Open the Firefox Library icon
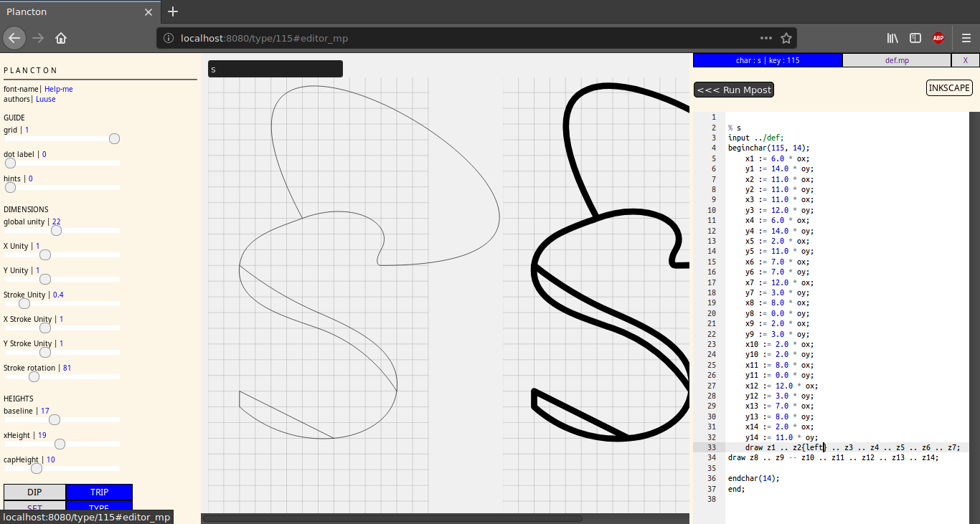 click(892, 38)
